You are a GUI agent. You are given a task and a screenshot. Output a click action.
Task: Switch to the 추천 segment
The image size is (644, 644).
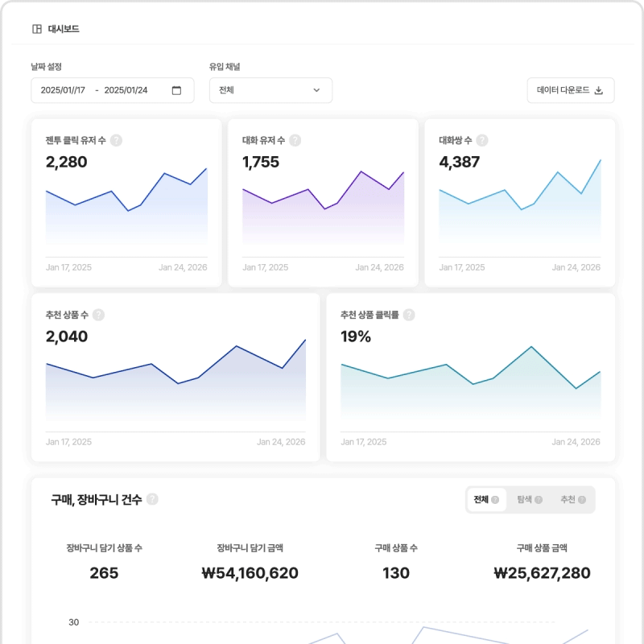point(573,499)
